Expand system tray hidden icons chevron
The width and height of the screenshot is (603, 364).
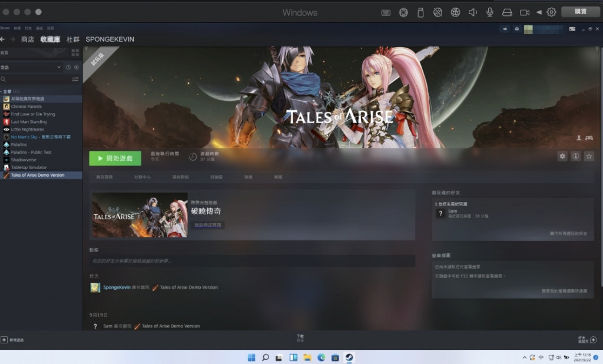click(x=524, y=358)
